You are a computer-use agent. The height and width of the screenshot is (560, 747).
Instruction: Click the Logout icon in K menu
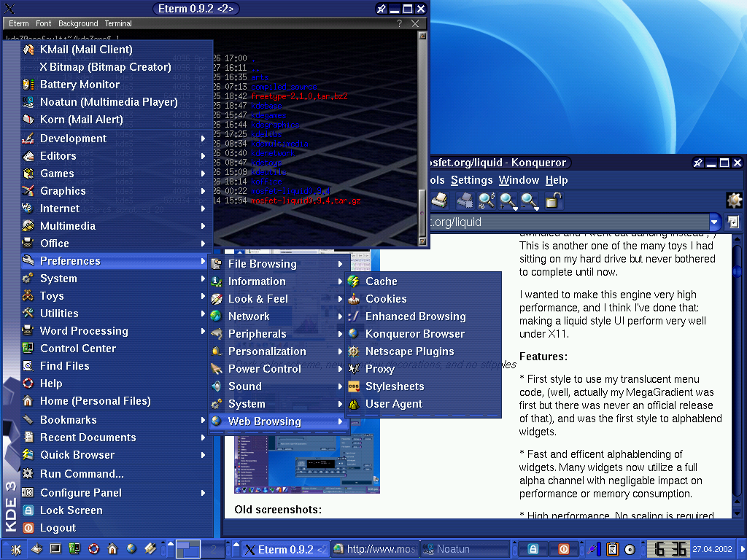[x=28, y=528]
